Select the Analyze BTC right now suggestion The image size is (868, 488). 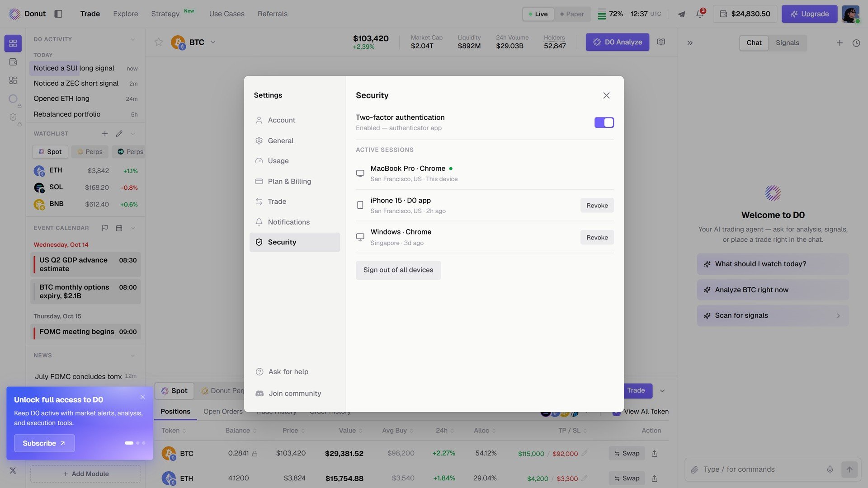(x=773, y=290)
